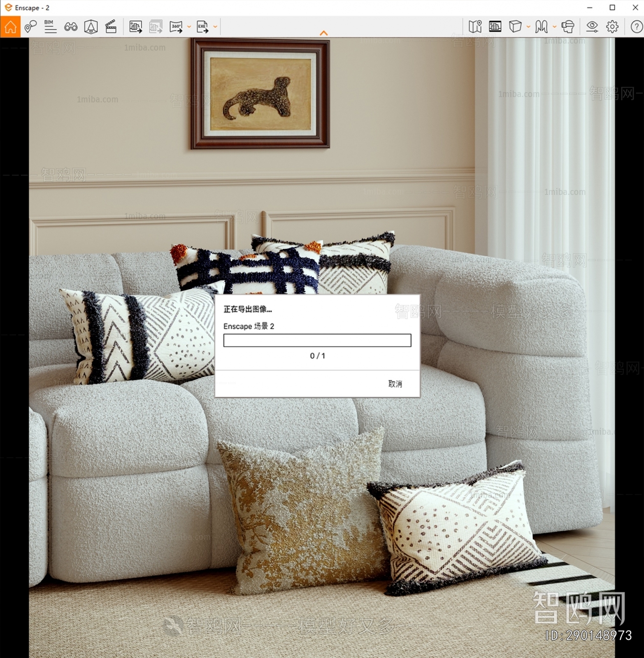
Task: Click the 'Enscape 场景 2' label
Action: tap(249, 326)
